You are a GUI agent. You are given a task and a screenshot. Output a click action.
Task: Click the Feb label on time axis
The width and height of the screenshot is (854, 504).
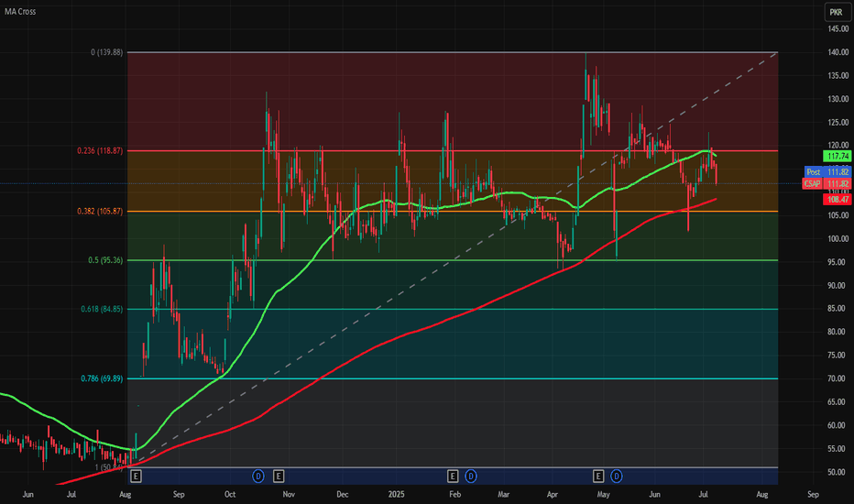point(454,495)
